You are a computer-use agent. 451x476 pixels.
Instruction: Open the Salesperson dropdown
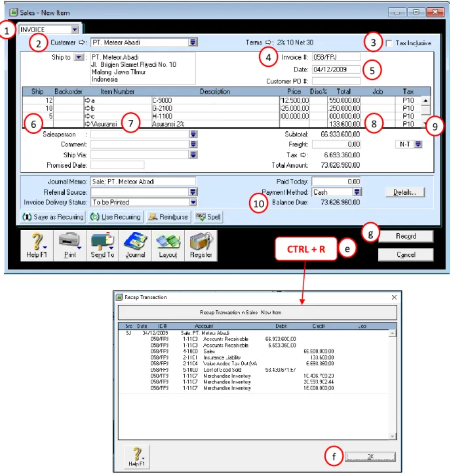point(193,134)
